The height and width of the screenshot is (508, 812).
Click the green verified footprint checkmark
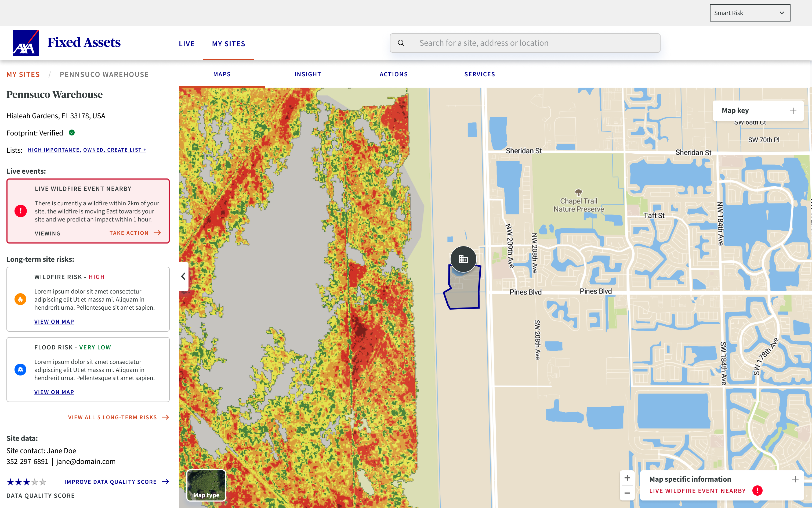(x=71, y=133)
